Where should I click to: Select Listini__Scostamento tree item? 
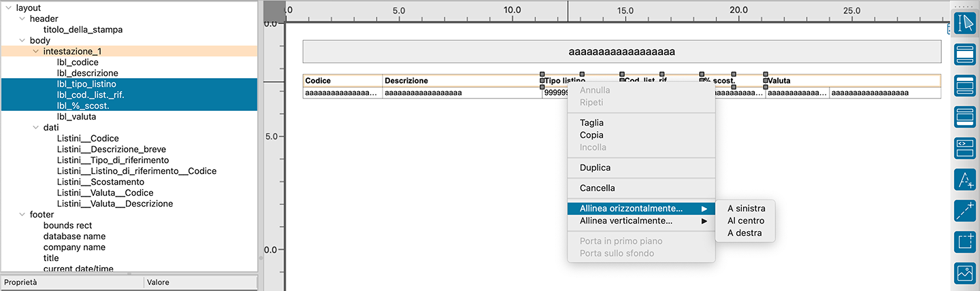click(101, 182)
